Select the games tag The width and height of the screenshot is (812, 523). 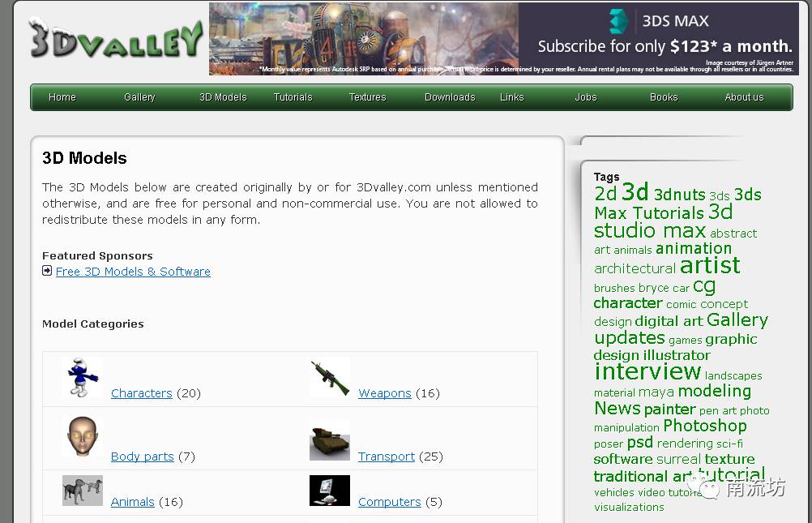(x=685, y=341)
